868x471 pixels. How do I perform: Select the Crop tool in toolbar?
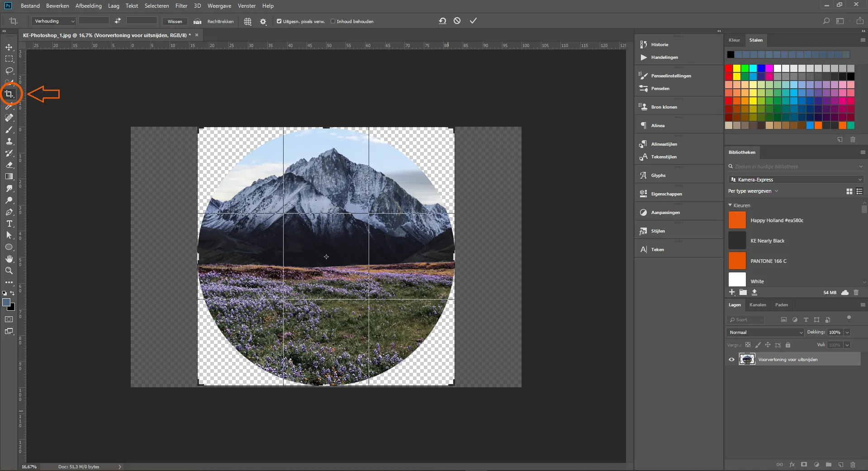pyautogui.click(x=9, y=94)
